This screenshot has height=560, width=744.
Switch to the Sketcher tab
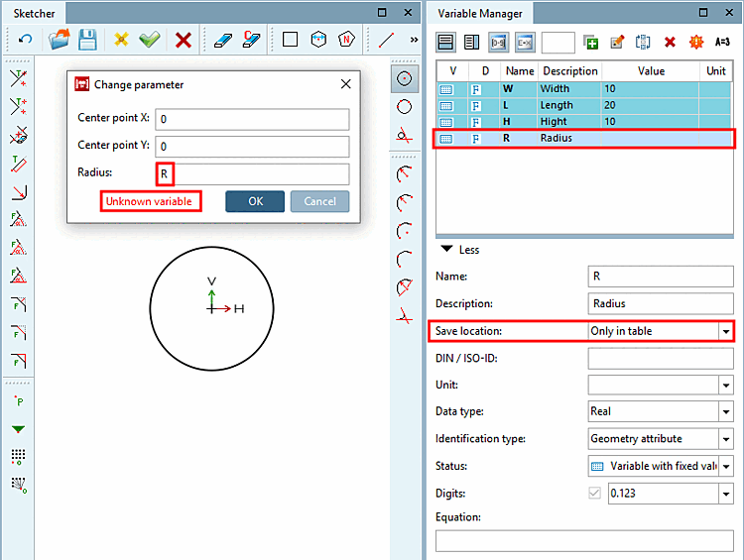pos(34,13)
